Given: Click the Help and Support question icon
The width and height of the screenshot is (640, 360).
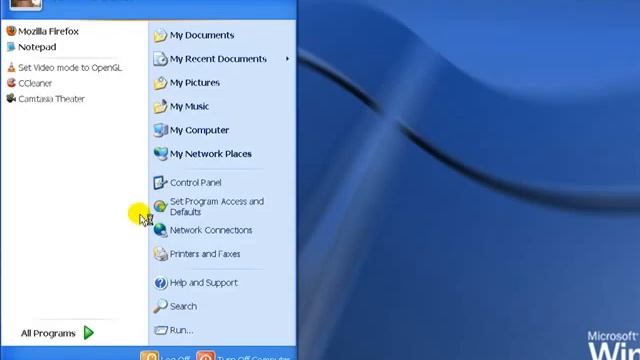Looking at the screenshot, I should [x=160, y=282].
